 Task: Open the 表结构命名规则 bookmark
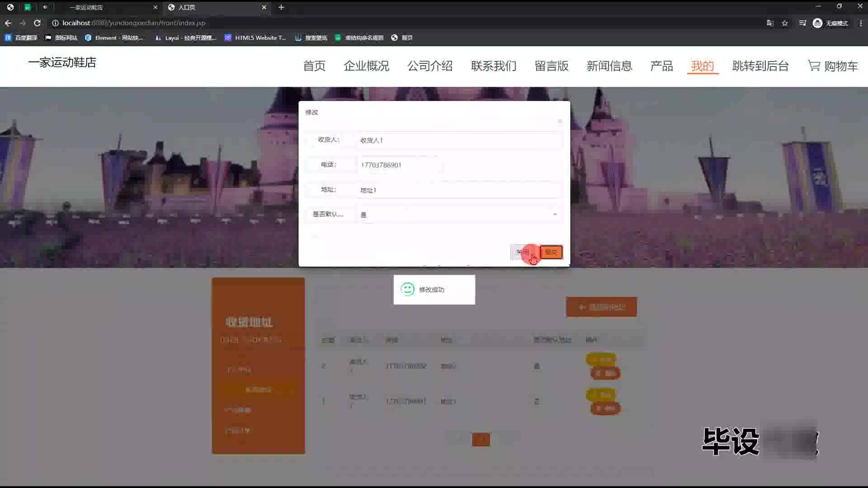tap(359, 38)
